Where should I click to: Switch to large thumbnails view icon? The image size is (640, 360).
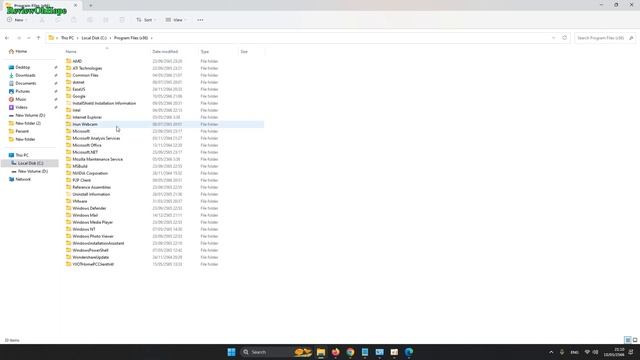635,340
